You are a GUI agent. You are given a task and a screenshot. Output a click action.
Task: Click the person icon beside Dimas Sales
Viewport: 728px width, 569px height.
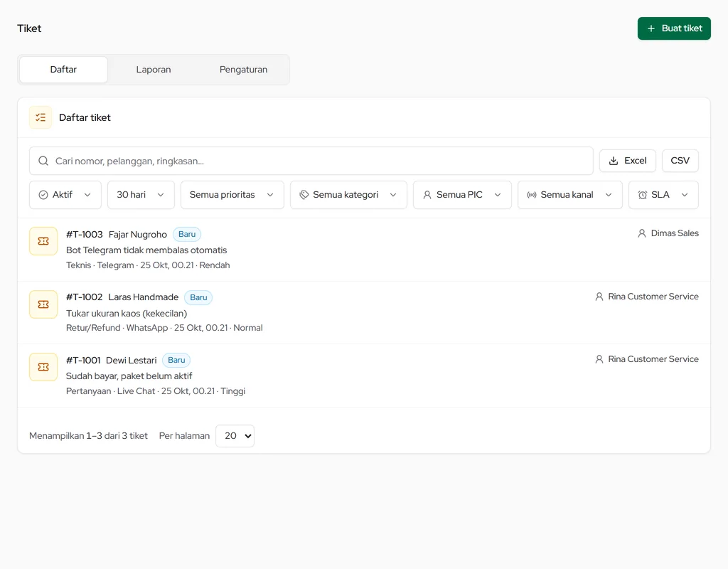[x=642, y=233]
